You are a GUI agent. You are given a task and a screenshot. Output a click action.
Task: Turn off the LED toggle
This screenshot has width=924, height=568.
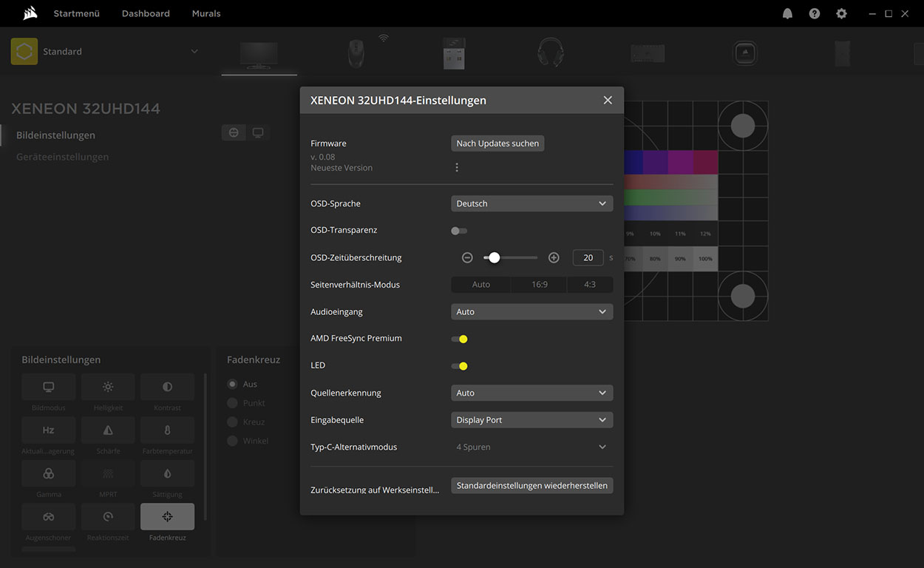[459, 366]
